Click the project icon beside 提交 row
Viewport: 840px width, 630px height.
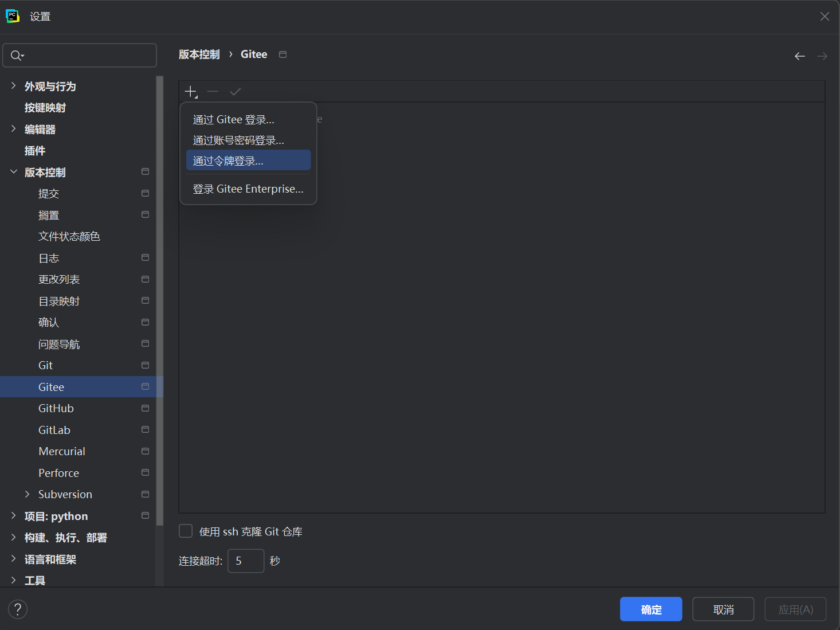coord(146,193)
